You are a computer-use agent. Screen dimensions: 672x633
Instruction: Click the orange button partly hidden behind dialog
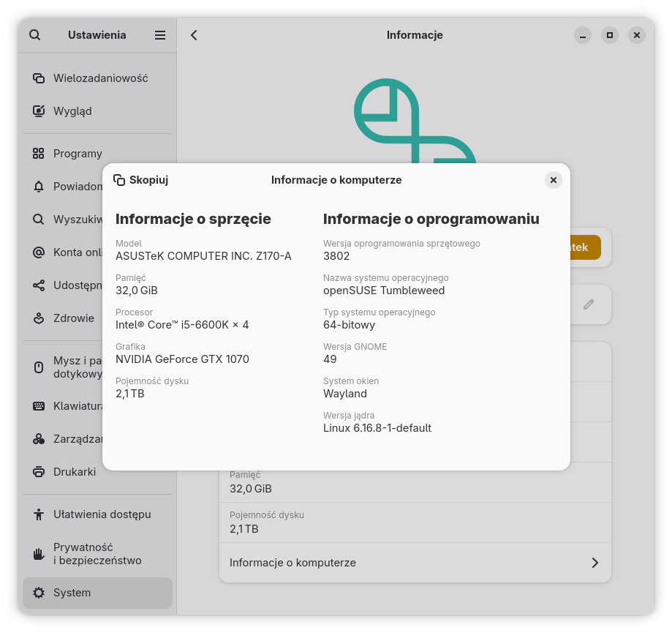586,247
